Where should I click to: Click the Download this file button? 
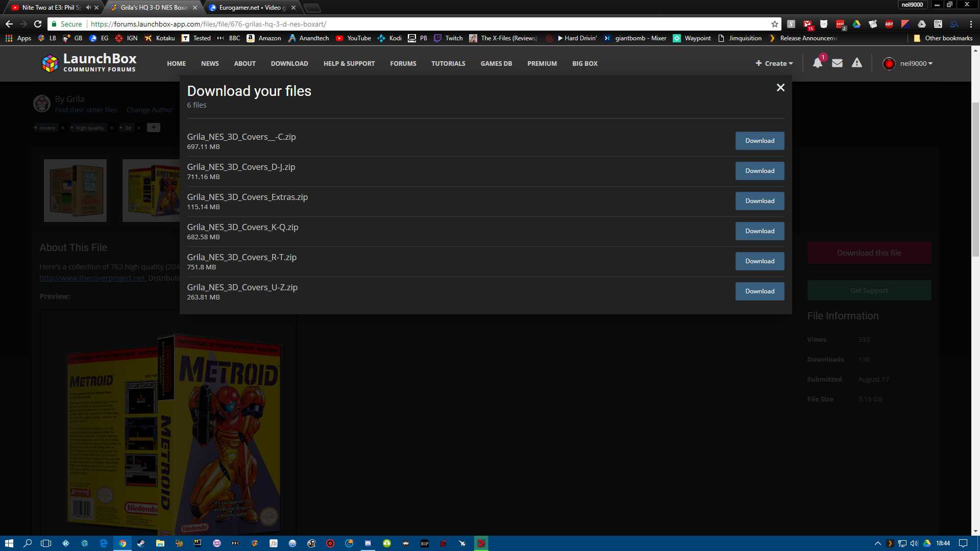tap(869, 253)
